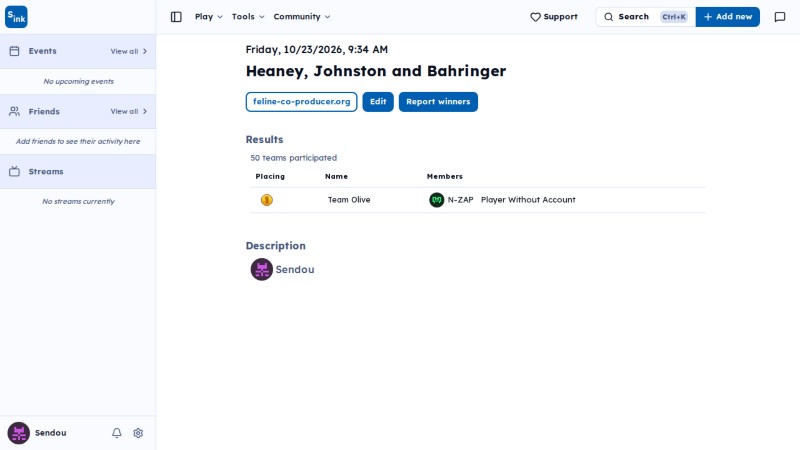Click Report winners button
The width and height of the screenshot is (800, 450).
(438, 102)
